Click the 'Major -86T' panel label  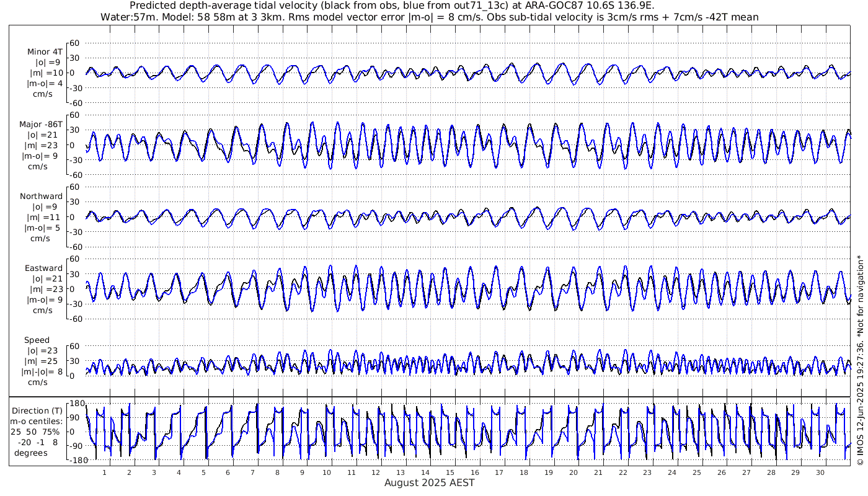point(41,124)
